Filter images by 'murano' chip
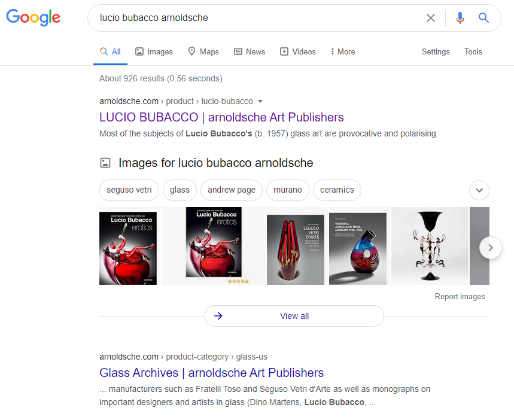The image size is (514, 420). [287, 190]
